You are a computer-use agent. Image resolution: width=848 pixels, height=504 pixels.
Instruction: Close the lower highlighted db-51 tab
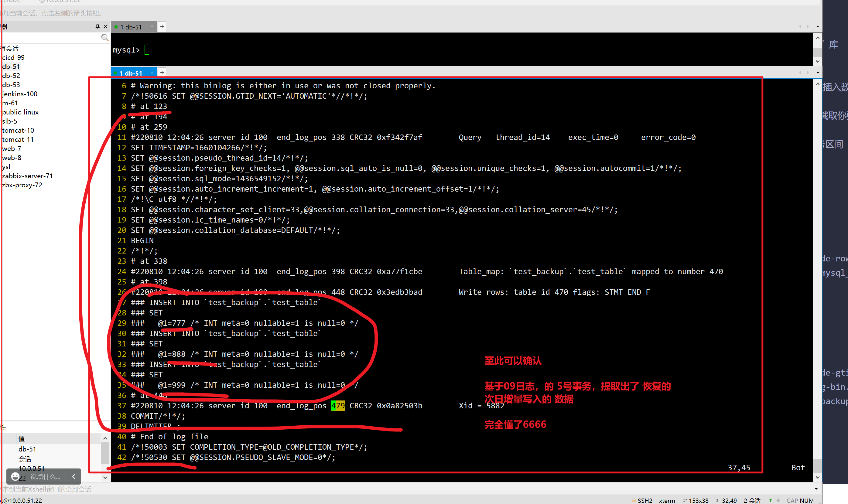(x=152, y=72)
